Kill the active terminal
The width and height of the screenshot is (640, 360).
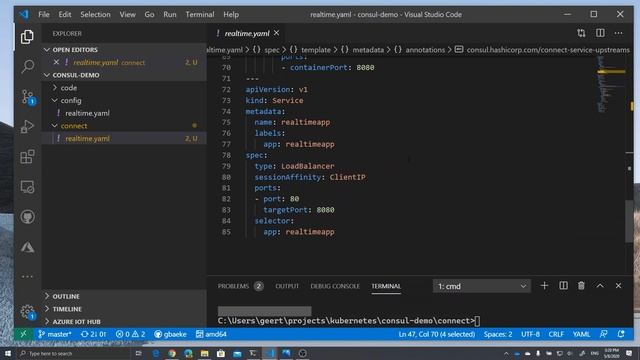(x=581, y=286)
